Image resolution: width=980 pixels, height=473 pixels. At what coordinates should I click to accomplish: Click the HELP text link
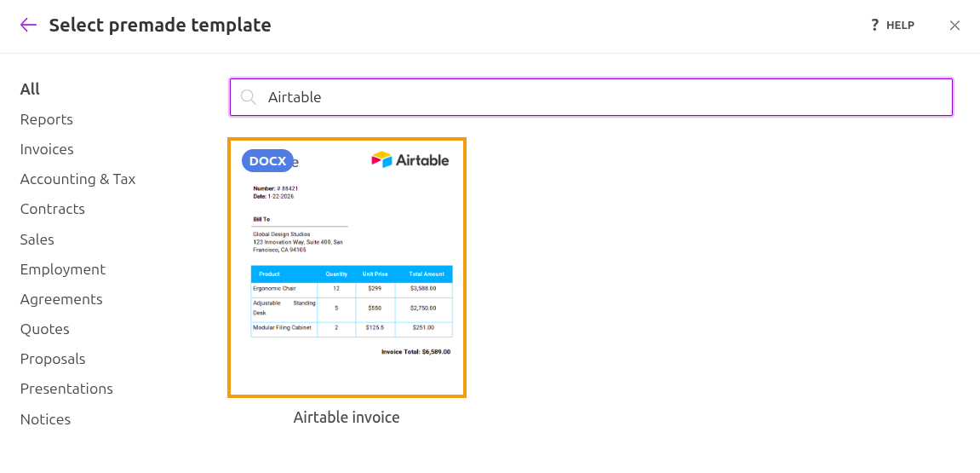(900, 26)
